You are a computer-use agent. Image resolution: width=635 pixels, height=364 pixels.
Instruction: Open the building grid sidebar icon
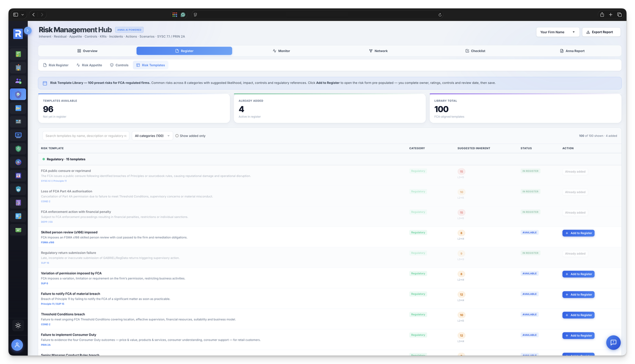[x=18, y=68]
